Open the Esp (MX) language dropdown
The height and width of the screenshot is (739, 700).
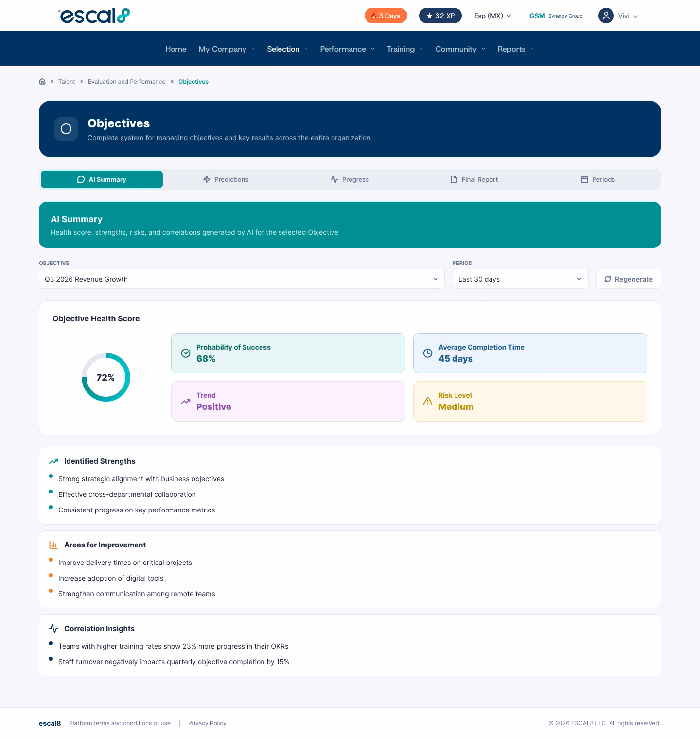tap(493, 16)
